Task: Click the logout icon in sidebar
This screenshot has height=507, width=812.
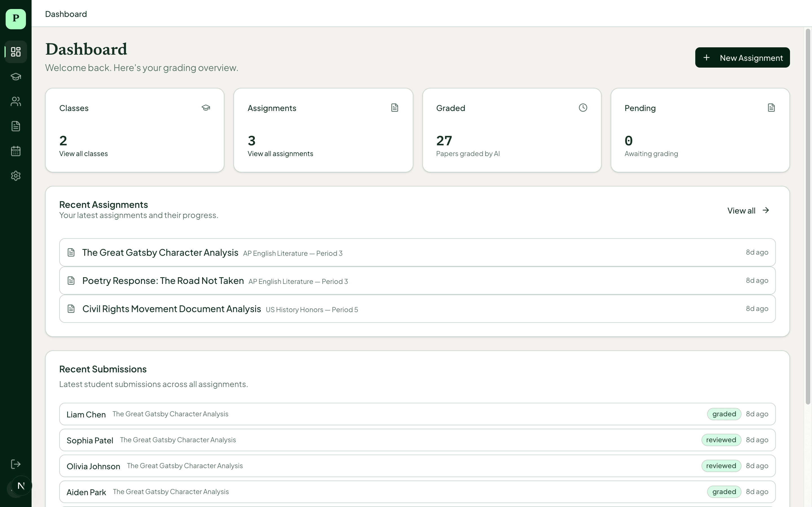Action: [16, 464]
